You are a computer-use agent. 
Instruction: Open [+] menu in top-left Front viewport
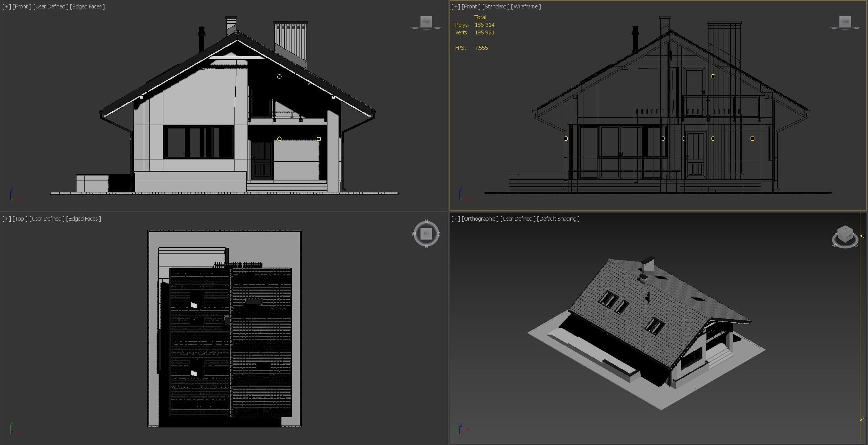pyautogui.click(x=7, y=6)
